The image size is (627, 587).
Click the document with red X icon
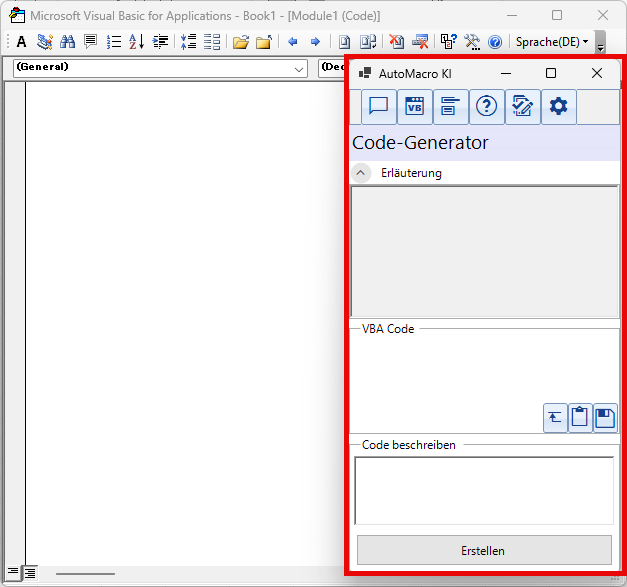397,42
